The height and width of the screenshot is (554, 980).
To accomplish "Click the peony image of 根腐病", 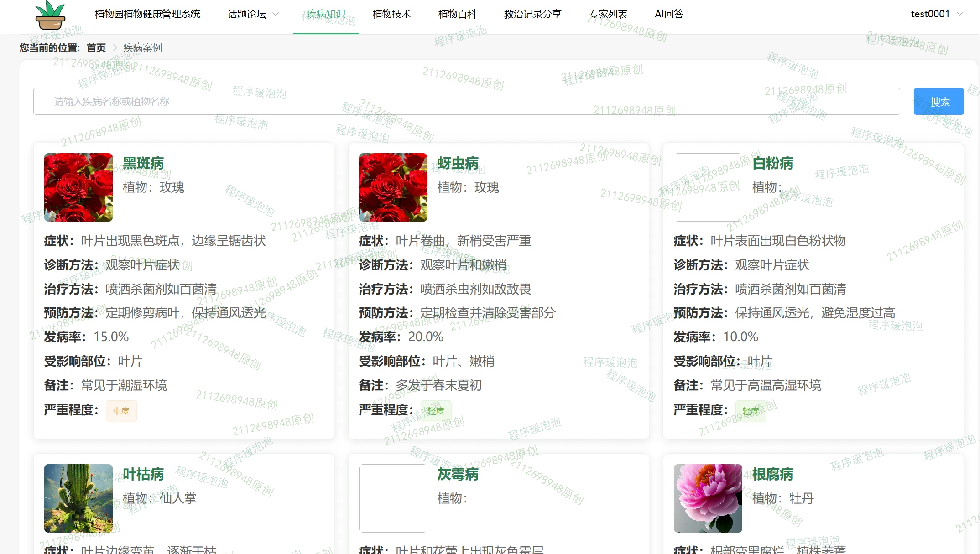I will 708,498.
